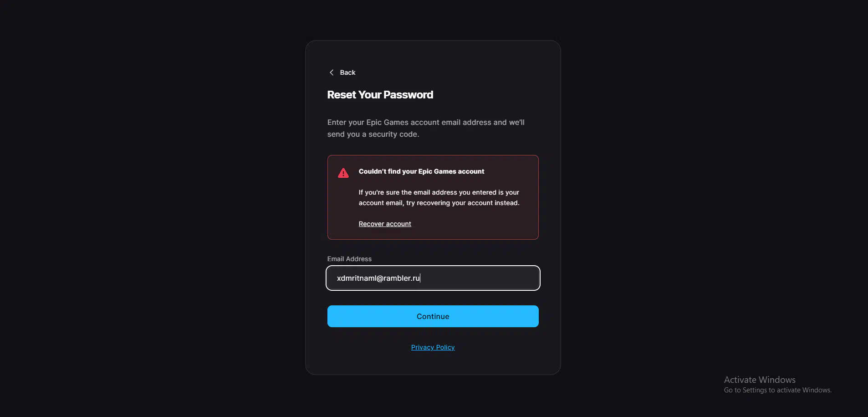Click empty card area below the Privacy Policy link
Image resolution: width=868 pixels, height=417 pixels.
click(x=433, y=363)
